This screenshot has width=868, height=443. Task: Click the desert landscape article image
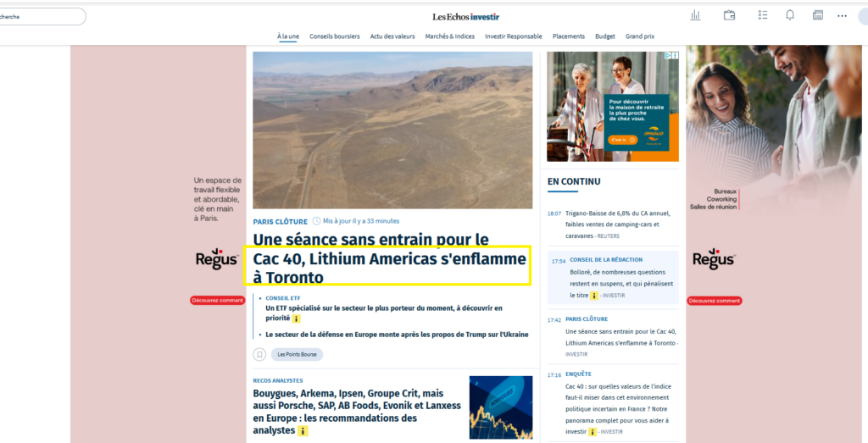tap(392, 130)
